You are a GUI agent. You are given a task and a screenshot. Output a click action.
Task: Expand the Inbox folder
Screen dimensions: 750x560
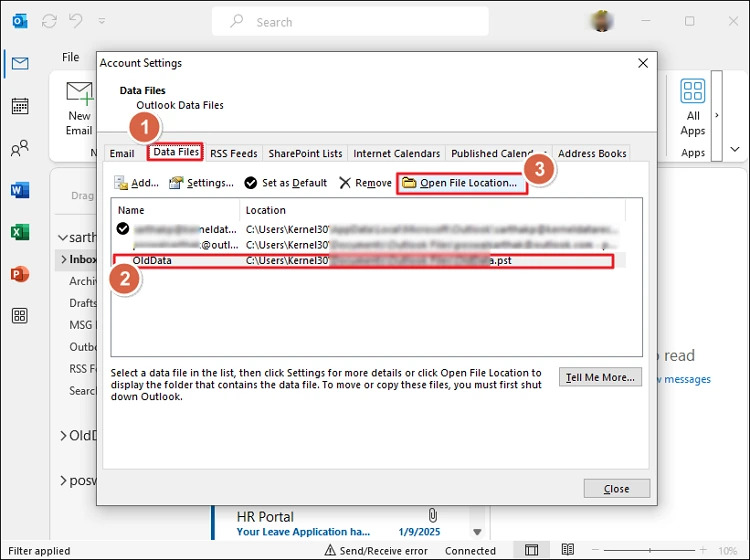pos(64,259)
